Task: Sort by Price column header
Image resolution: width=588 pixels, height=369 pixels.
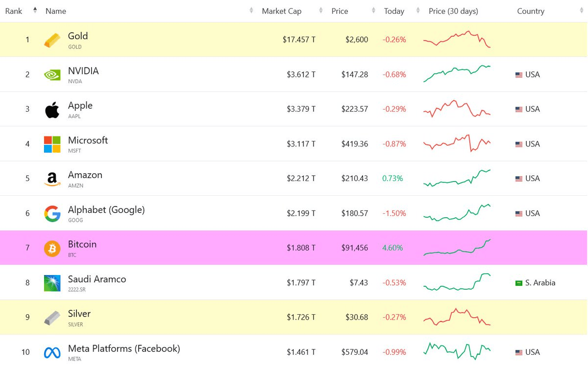Action: pyautogui.click(x=340, y=11)
